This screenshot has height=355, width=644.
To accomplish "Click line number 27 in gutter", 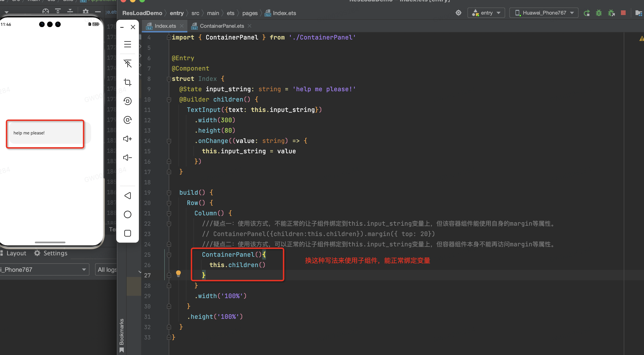I will point(147,275).
